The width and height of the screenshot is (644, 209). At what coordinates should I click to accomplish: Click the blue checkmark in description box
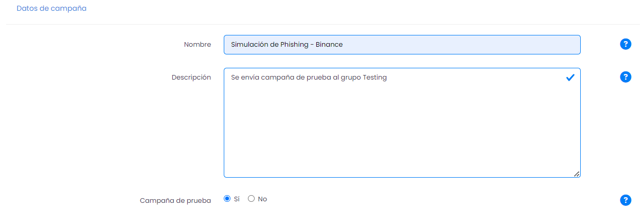(x=570, y=78)
